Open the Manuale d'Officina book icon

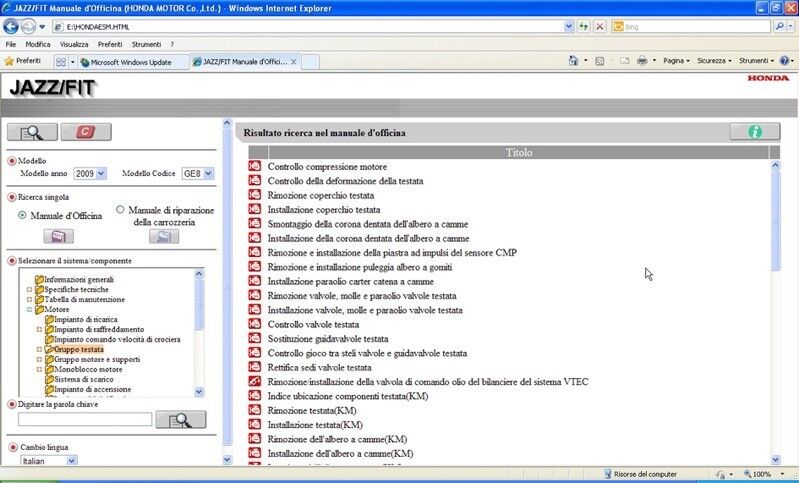tap(59, 236)
